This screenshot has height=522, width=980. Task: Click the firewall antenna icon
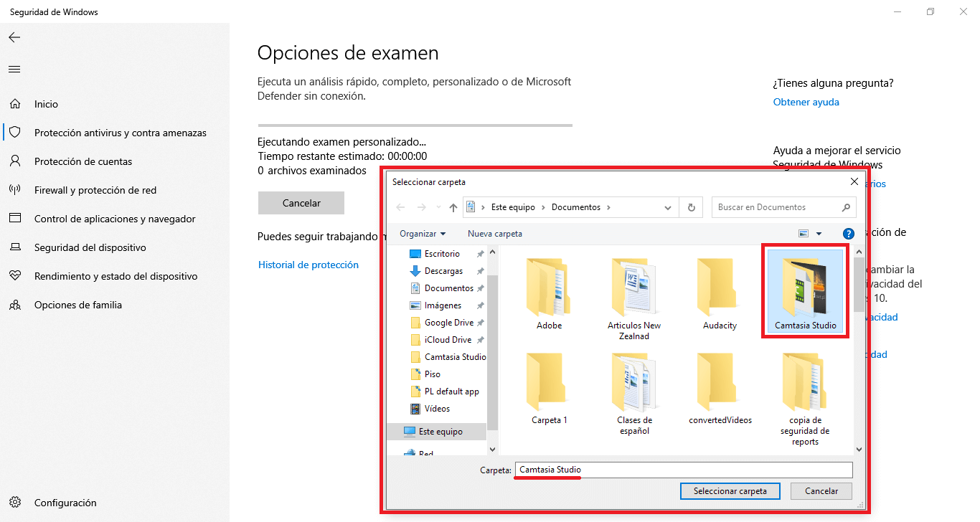[14, 190]
